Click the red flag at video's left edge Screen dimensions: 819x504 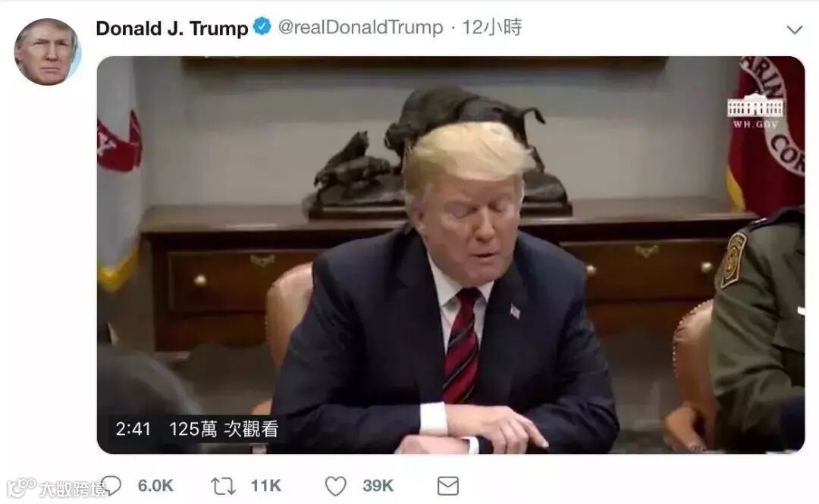click(119, 142)
